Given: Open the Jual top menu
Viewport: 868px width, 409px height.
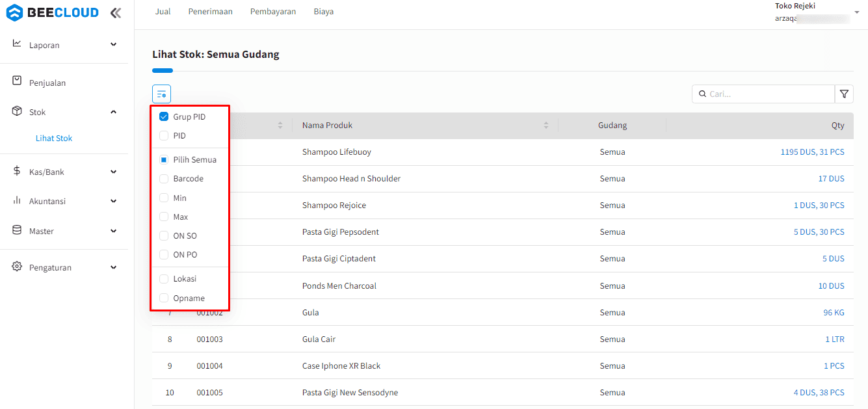Looking at the screenshot, I should coord(163,12).
